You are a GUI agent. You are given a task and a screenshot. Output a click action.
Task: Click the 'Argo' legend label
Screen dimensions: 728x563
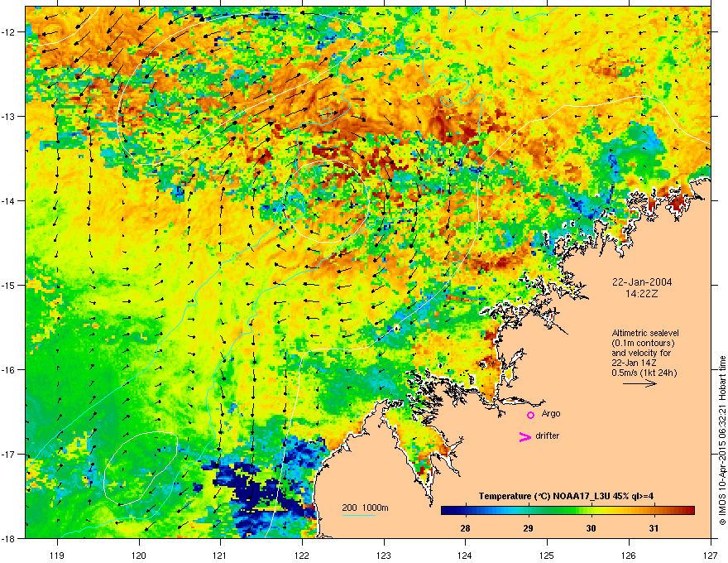[551, 414]
